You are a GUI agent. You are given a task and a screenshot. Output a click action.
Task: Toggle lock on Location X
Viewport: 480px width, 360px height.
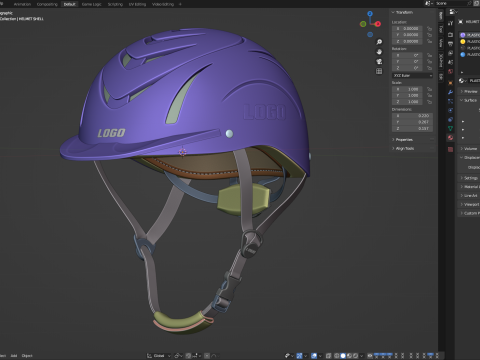coord(429,29)
